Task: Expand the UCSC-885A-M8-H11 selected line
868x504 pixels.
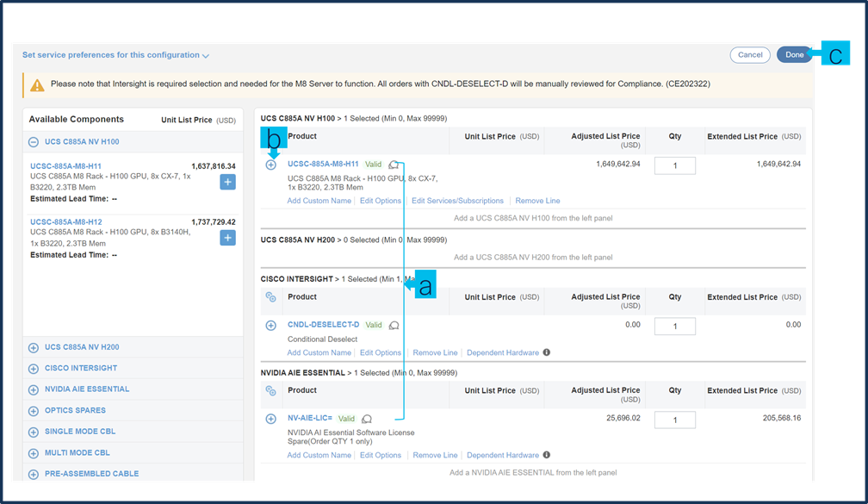Action: tap(270, 165)
